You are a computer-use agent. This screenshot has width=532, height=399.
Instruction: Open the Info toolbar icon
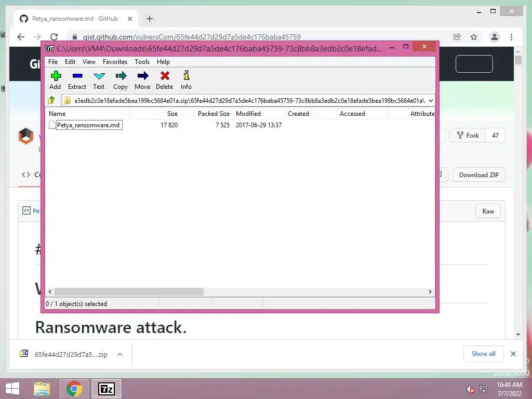coord(186,80)
